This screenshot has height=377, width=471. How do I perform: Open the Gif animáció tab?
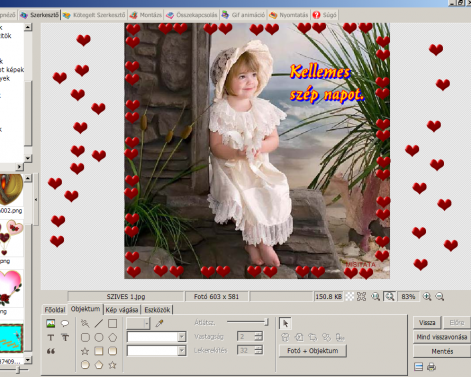point(243,15)
